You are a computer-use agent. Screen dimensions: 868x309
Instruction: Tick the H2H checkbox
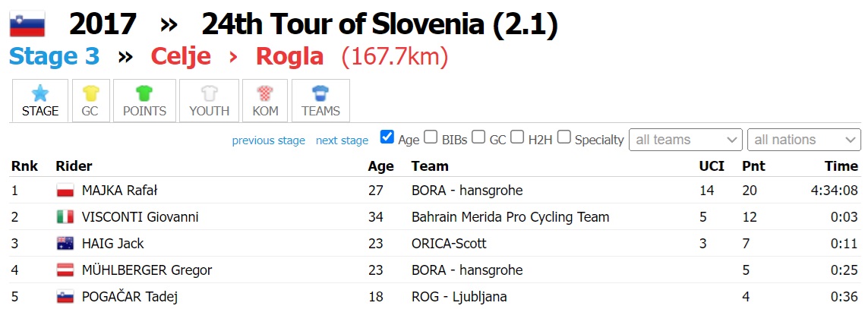[517, 137]
